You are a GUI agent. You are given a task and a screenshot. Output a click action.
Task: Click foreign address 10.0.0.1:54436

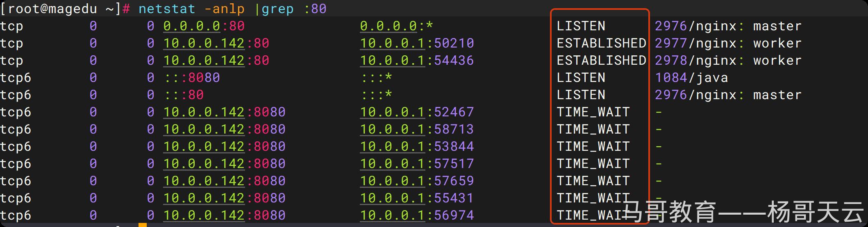point(417,60)
